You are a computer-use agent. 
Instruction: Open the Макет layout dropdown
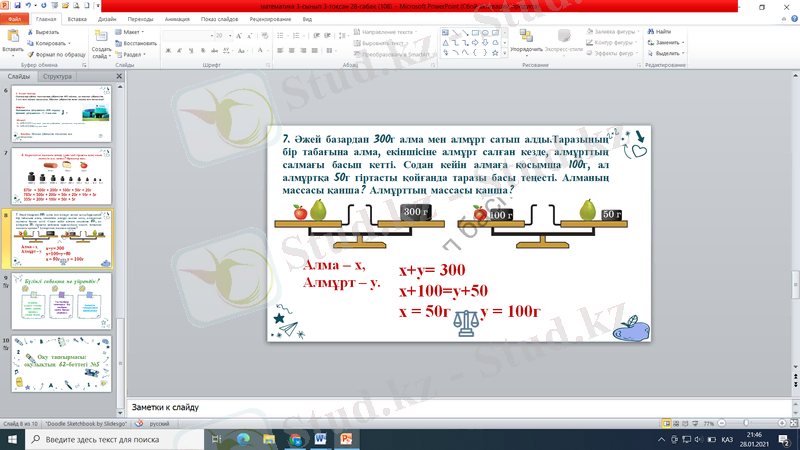click(131, 32)
